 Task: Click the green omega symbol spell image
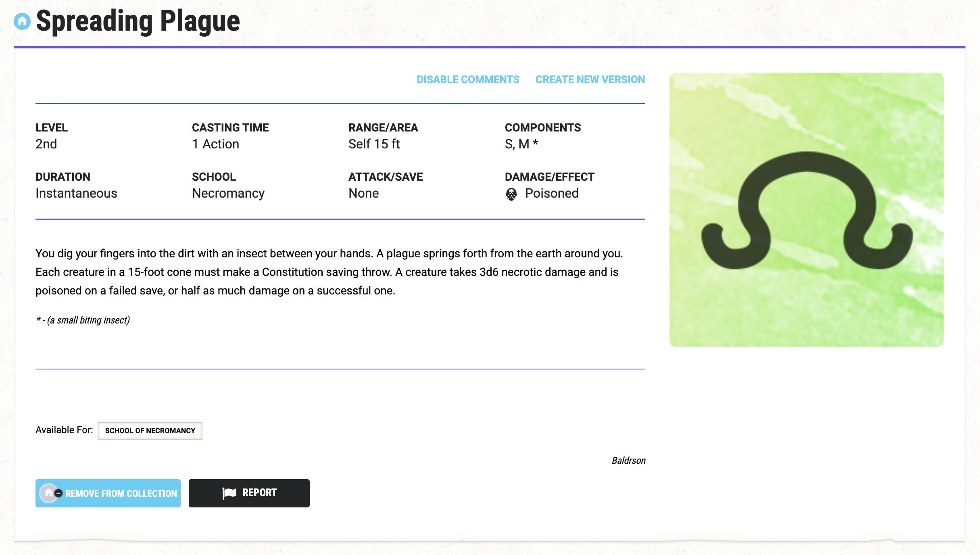coord(806,210)
